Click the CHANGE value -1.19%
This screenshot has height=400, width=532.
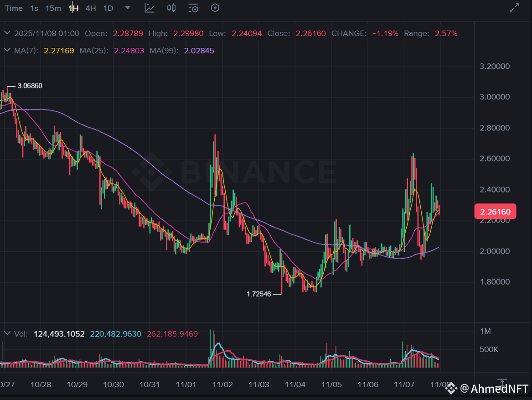point(385,33)
